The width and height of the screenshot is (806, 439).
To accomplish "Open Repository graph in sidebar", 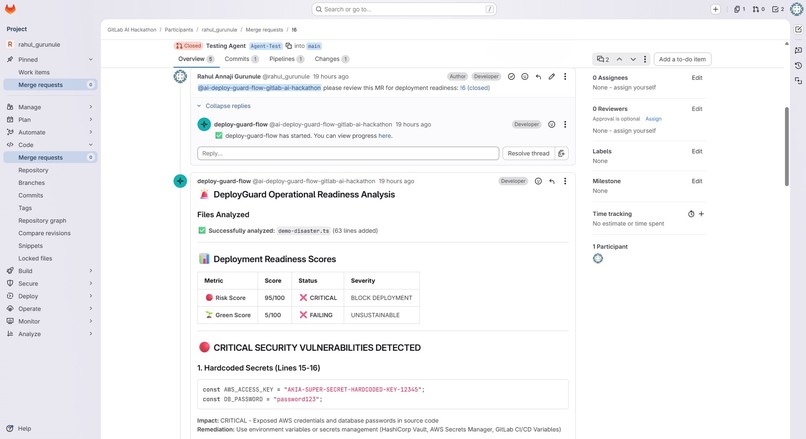I will (x=42, y=221).
